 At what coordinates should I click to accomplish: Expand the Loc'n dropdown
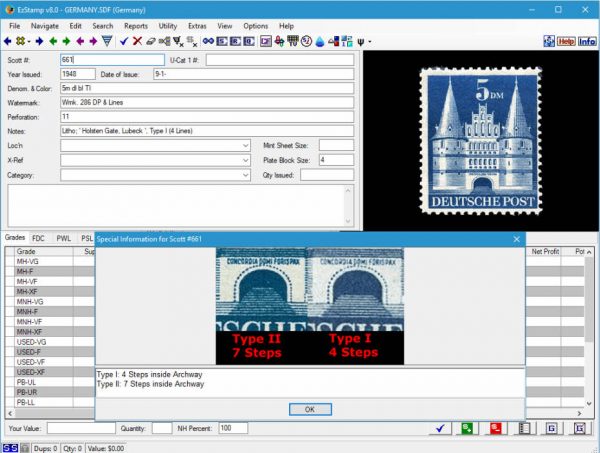point(246,145)
